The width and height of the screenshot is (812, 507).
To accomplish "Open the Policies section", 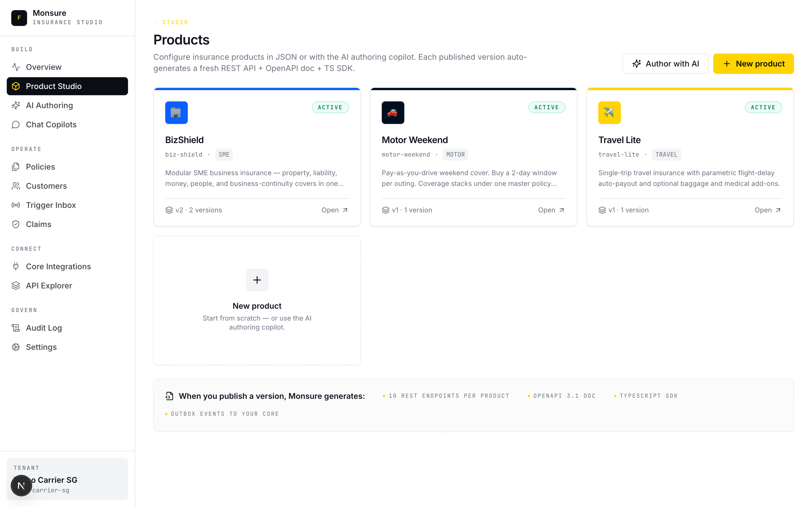I will pos(40,167).
